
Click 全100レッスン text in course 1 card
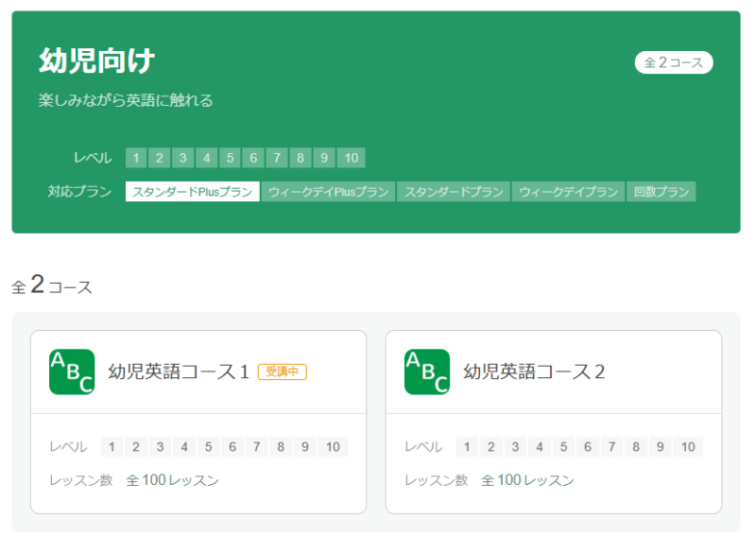point(172,480)
